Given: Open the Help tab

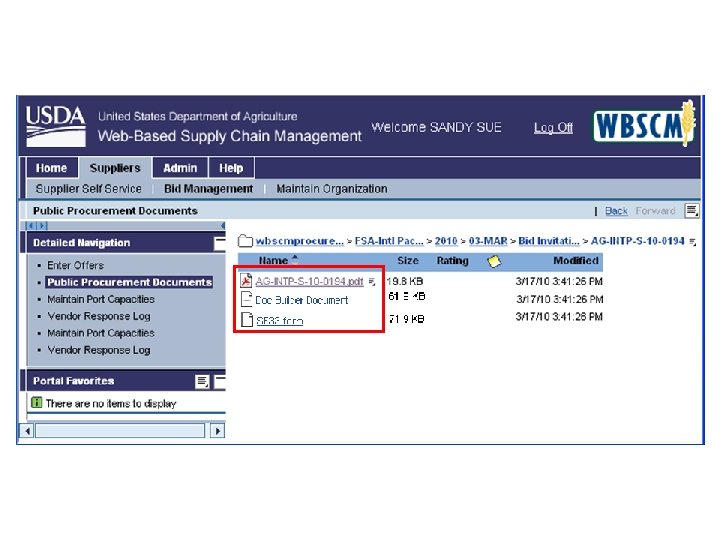Looking at the screenshot, I should [x=231, y=168].
